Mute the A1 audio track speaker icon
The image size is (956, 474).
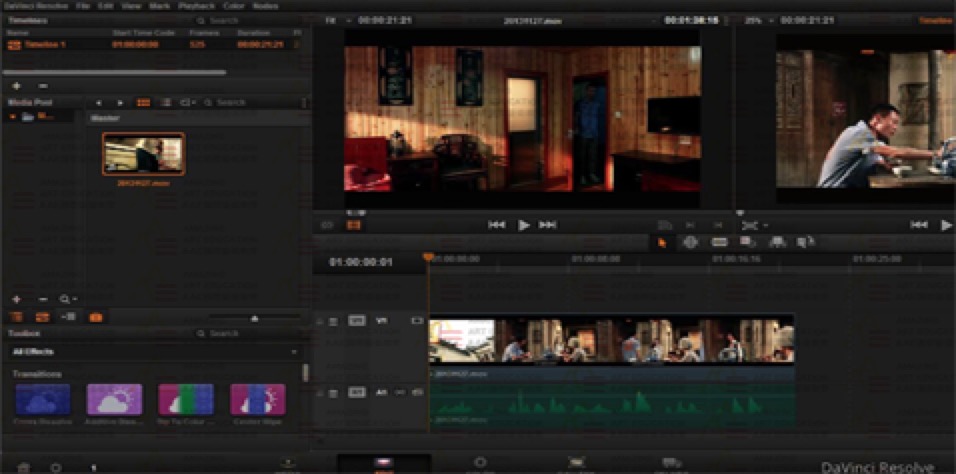pyautogui.click(x=418, y=392)
